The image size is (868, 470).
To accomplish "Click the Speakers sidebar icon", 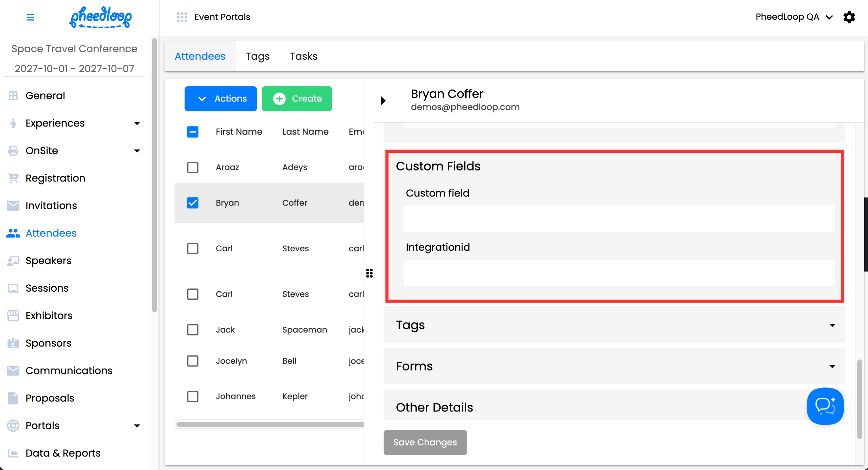I will coord(13,261).
